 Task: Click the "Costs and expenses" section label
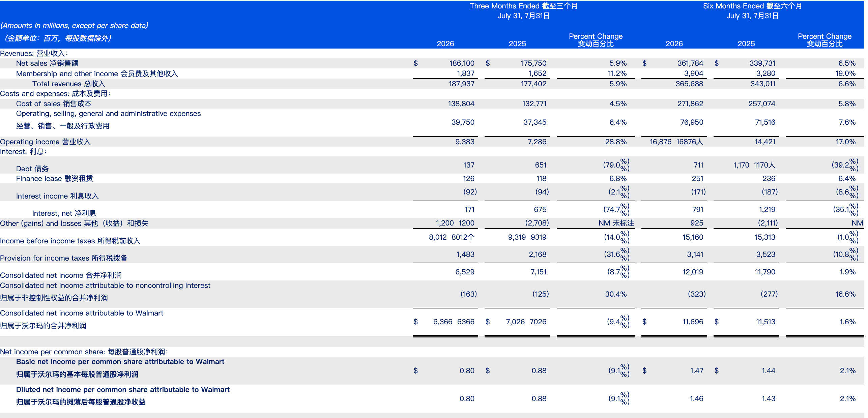point(55,94)
